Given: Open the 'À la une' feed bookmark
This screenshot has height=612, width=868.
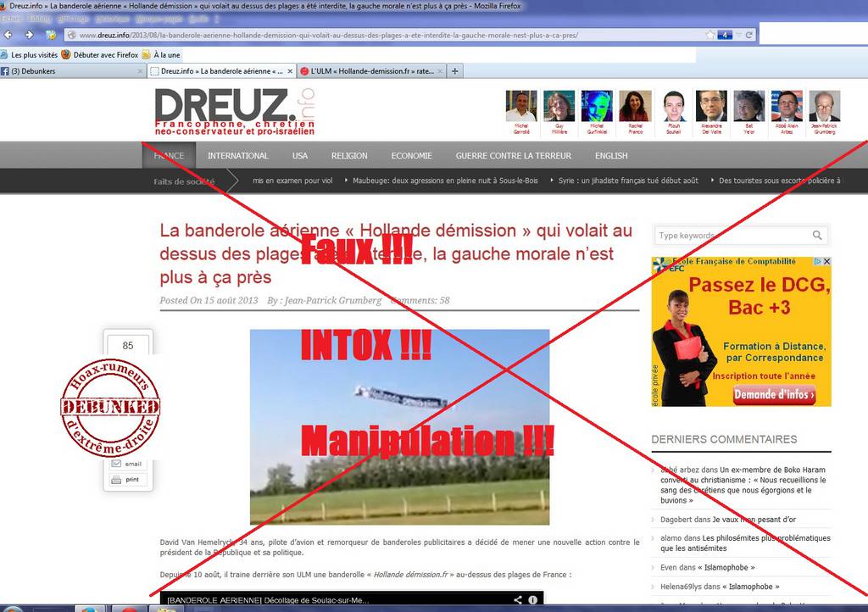Looking at the screenshot, I should pyautogui.click(x=161, y=55).
